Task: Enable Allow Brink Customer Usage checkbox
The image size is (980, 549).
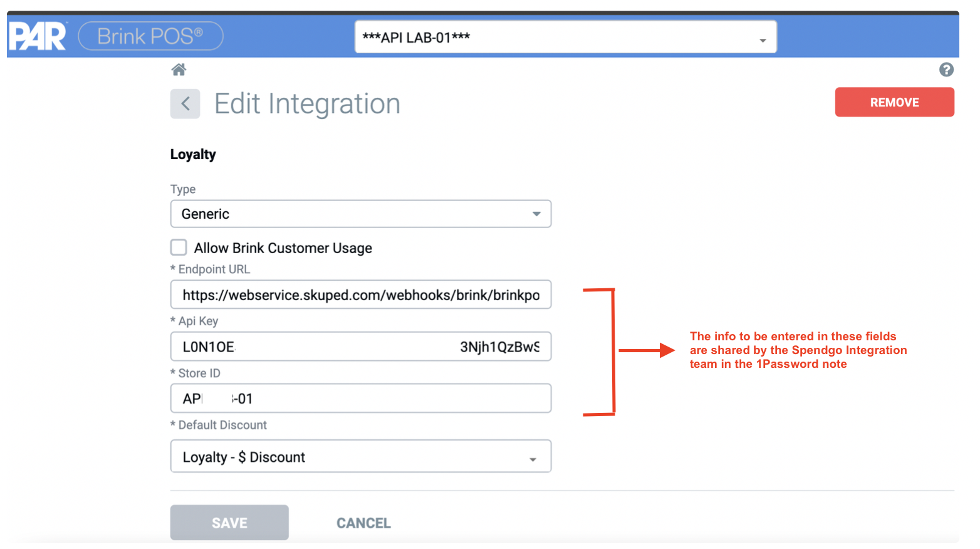Action: [x=179, y=248]
